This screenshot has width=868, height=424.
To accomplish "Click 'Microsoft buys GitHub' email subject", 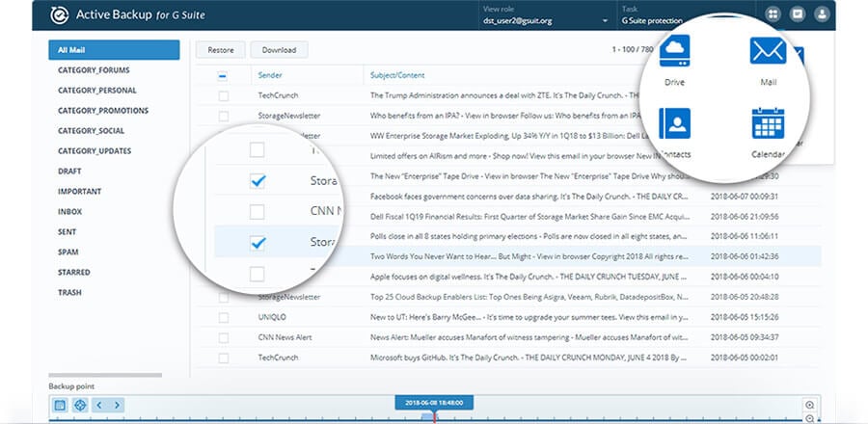I will [x=529, y=358].
